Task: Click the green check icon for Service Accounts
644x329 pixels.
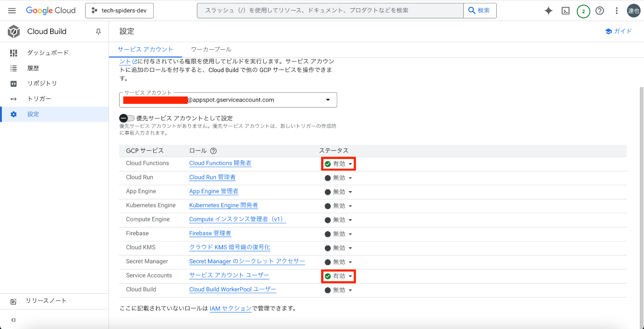Action: [x=328, y=276]
